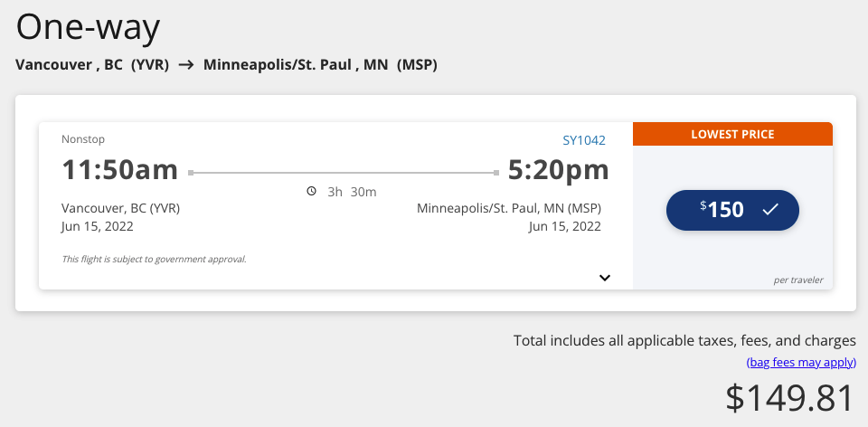Click the arrival endpoint marker on the flight line
Screen dimensions: 868x427
(x=496, y=171)
